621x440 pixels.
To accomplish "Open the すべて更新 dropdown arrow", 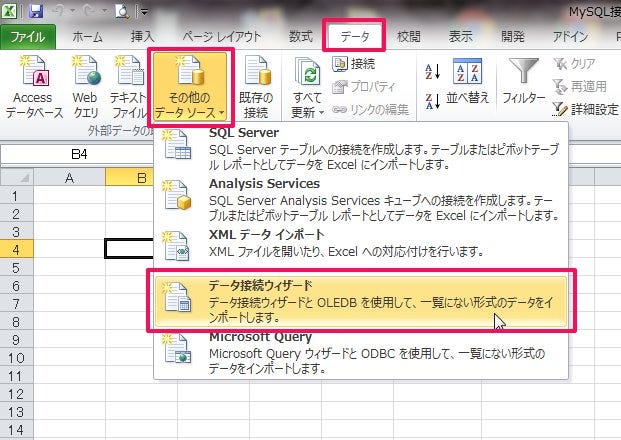I will coord(321,112).
